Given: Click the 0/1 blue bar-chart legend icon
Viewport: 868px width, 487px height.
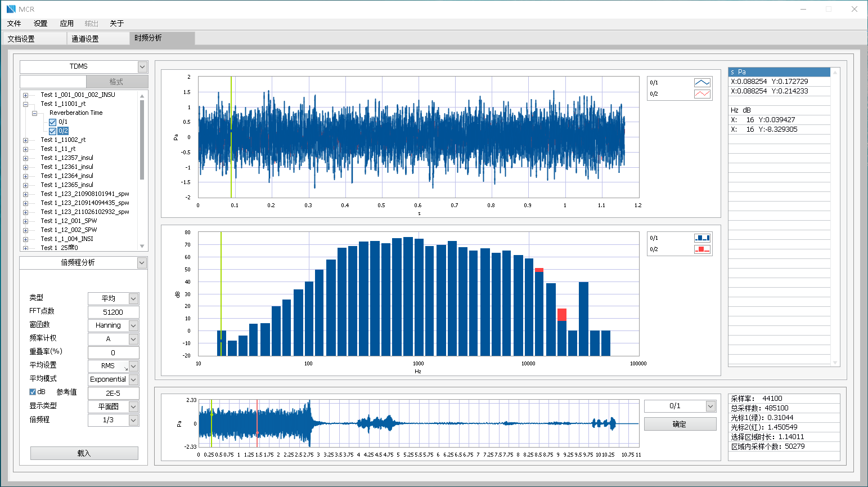Looking at the screenshot, I should (x=701, y=238).
